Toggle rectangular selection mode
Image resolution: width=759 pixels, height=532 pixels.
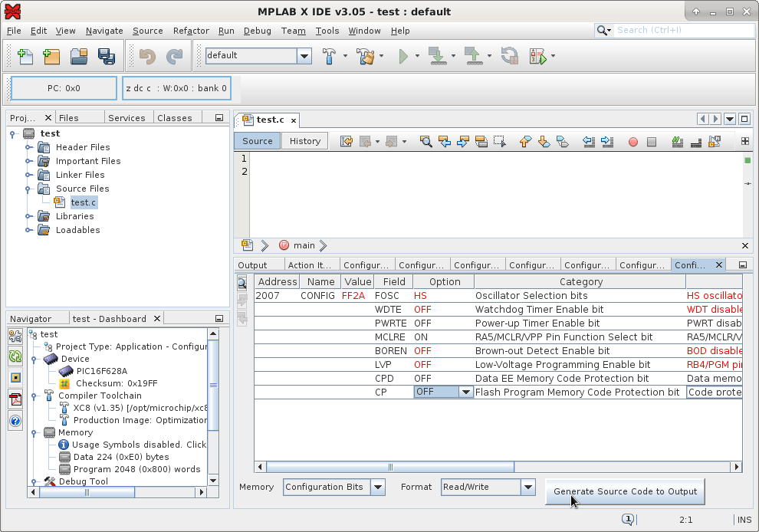(x=499, y=142)
